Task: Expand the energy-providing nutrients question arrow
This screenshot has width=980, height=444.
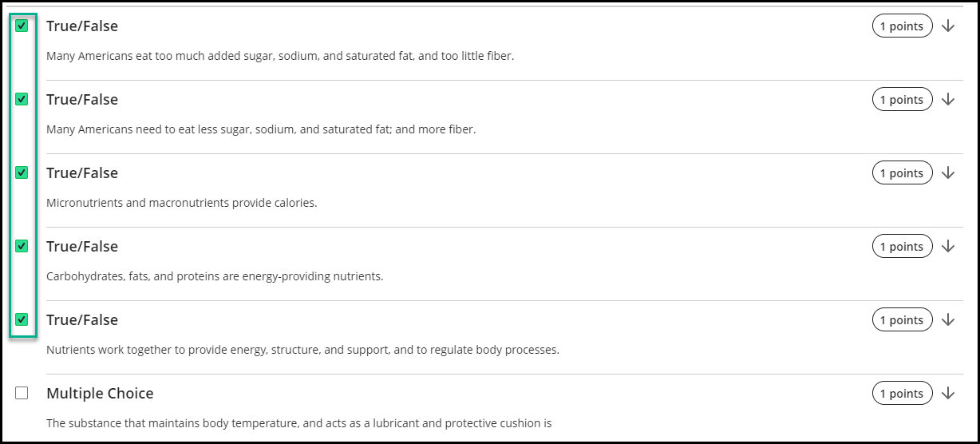Action: [948, 247]
